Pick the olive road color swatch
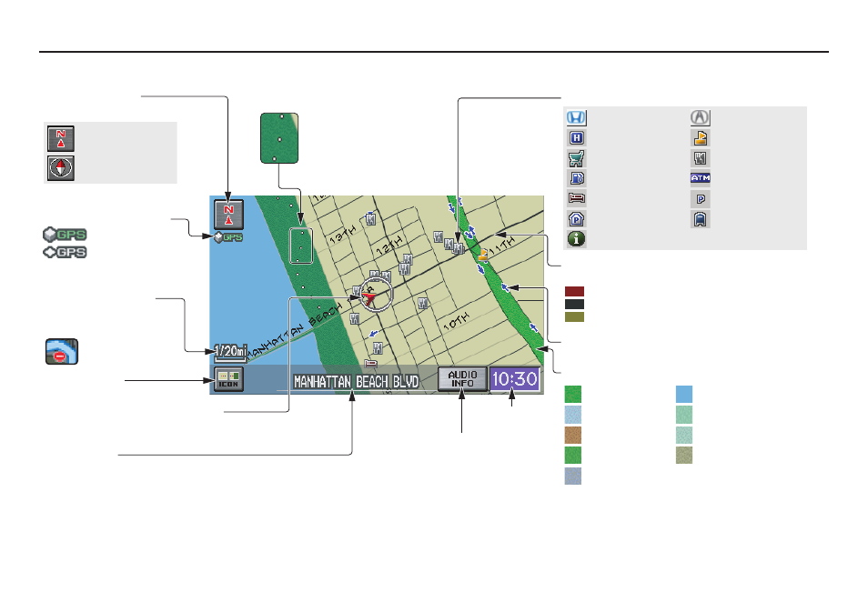This screenshot has width=868, height=592. pyautogui.click(x=575, y=317)
